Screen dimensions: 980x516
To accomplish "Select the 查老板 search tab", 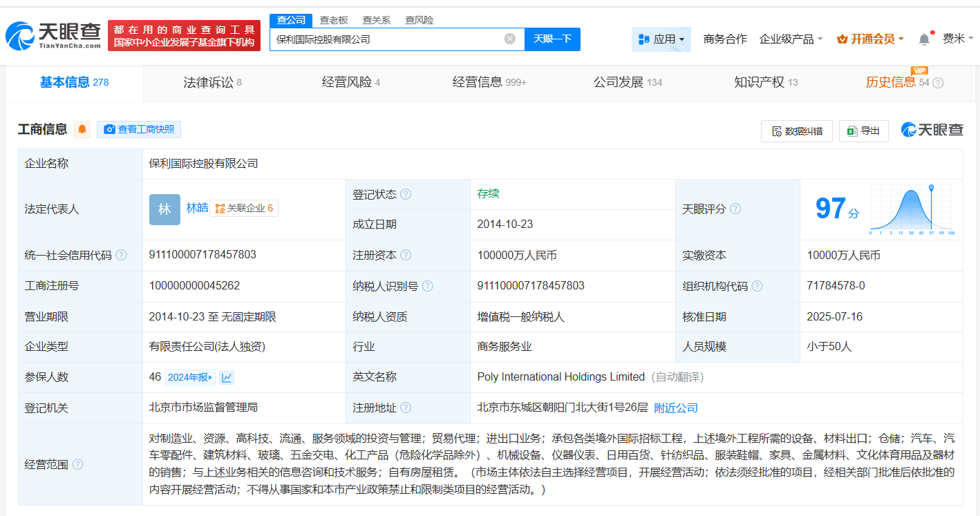I will click(333, 20).
